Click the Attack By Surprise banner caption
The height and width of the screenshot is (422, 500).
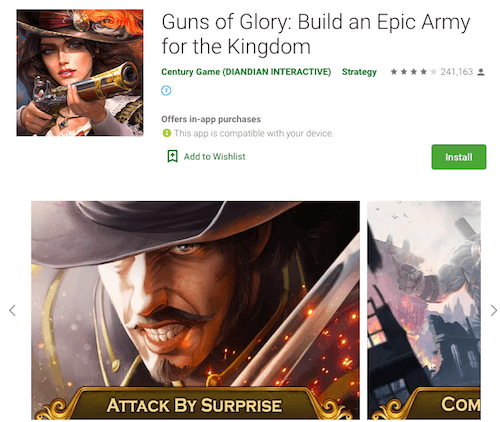(x=194, y=405)
